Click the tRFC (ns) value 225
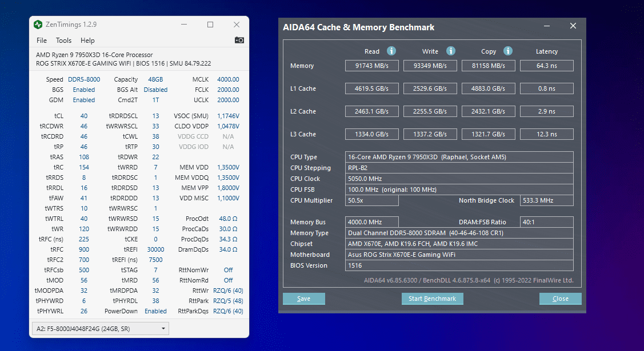Image resolution: width=644 pixels, height=351 pixels. click(84, 239)
